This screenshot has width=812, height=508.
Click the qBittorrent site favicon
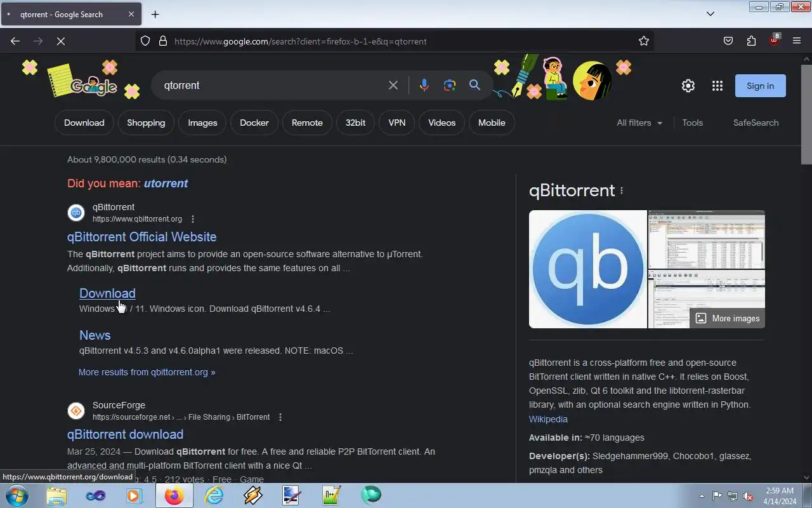click(76, 213)
